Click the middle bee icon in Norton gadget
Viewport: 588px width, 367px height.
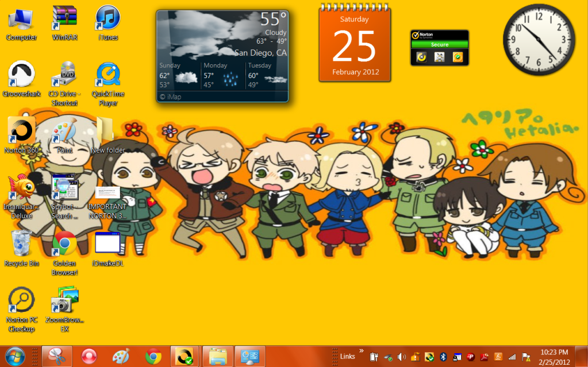point(440,57)
